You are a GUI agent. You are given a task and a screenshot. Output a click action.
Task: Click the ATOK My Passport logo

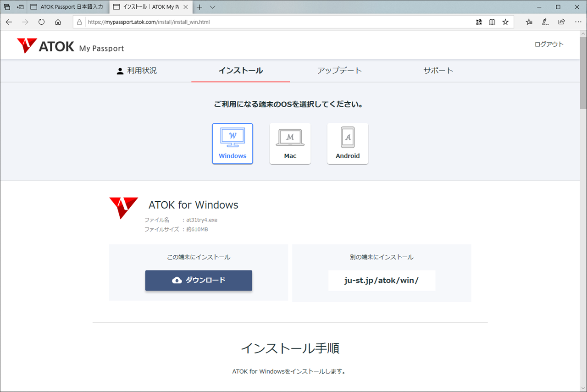70,46
